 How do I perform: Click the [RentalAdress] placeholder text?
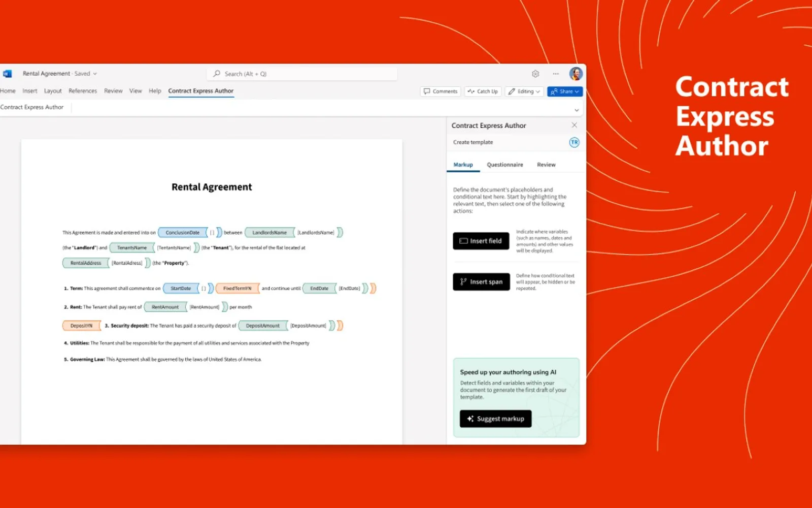[127, 263]
